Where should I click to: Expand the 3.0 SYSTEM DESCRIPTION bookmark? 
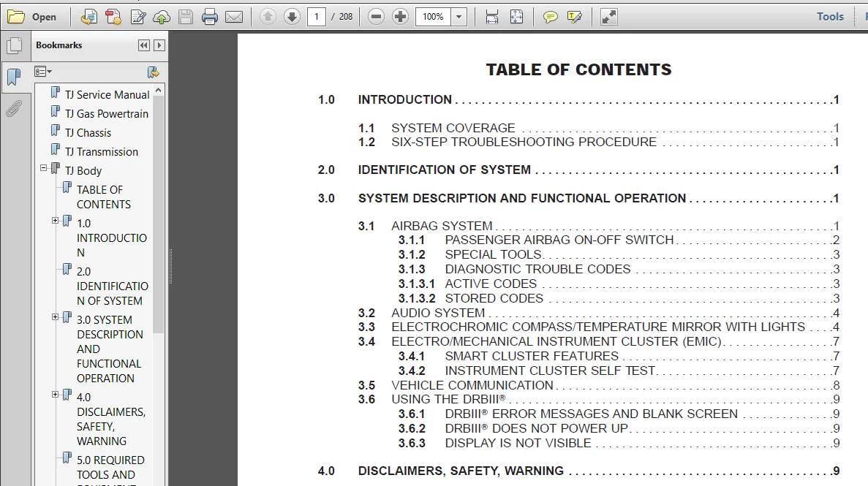(55, 317)
